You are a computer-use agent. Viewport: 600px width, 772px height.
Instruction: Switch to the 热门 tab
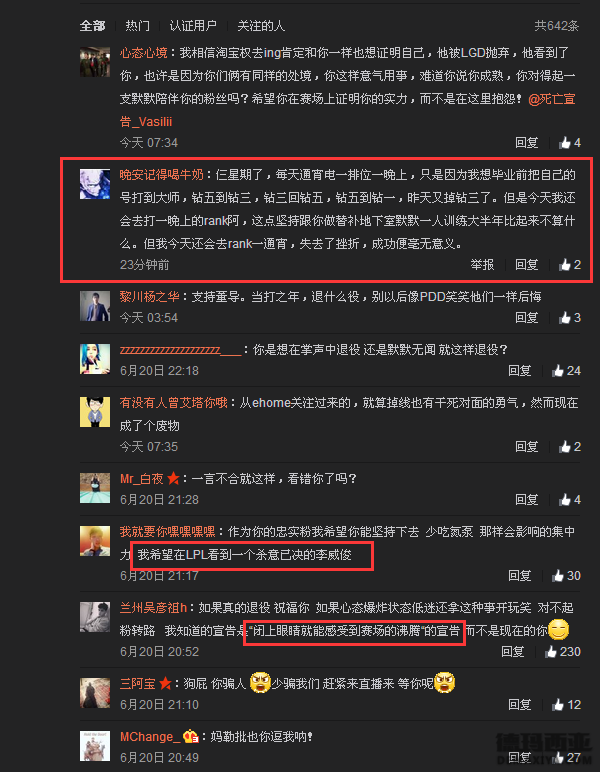pos(137,26)
